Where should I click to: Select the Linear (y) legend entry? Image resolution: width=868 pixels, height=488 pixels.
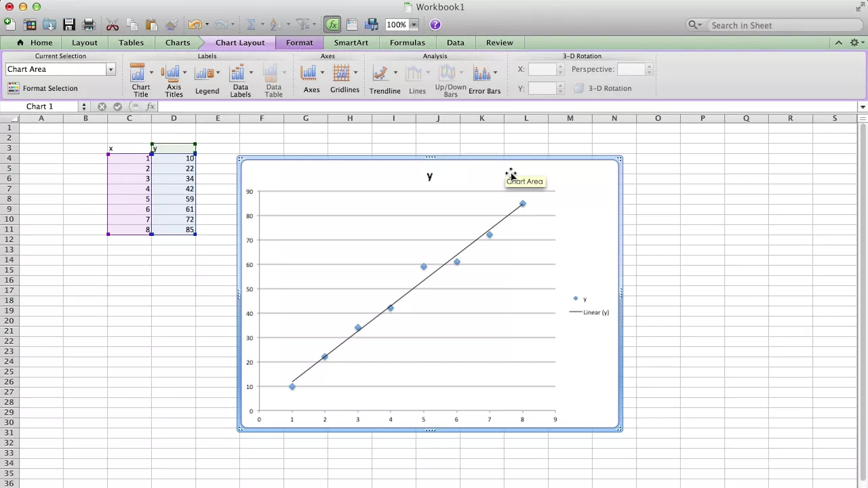(589, 312)
